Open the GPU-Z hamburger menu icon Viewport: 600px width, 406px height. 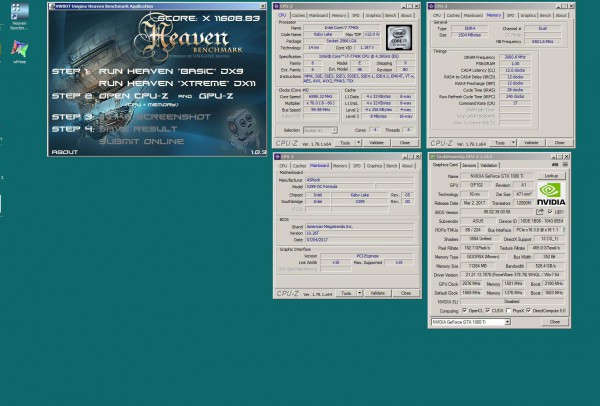tap(565, 165)
